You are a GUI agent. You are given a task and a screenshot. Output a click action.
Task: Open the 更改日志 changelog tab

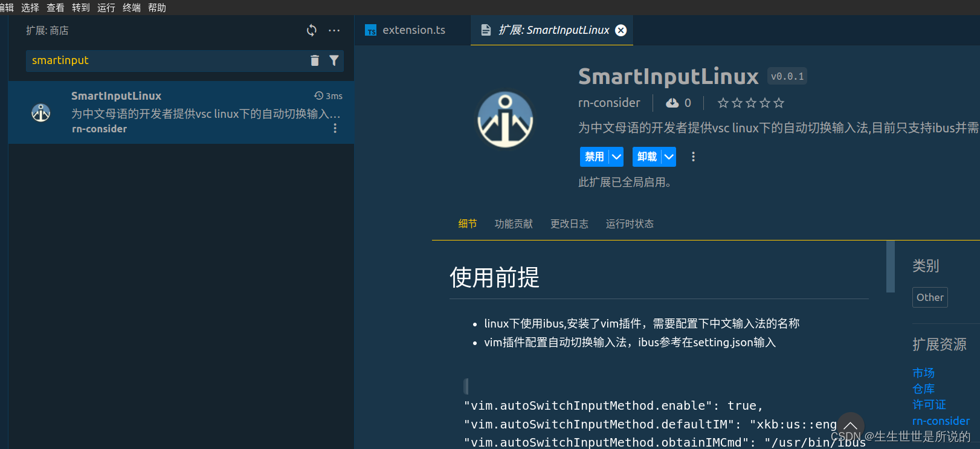[x=569, y=224]
